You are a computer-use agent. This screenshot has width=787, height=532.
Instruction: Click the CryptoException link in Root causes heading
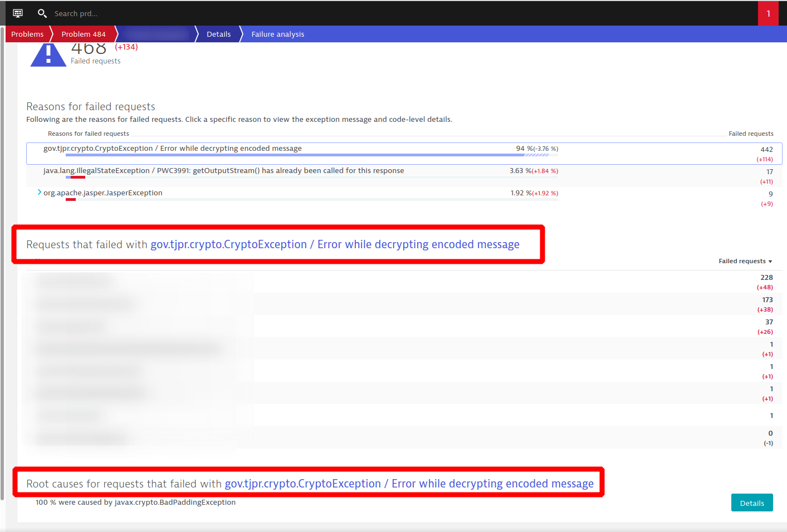pyautogui.click(x=409, y=484)
